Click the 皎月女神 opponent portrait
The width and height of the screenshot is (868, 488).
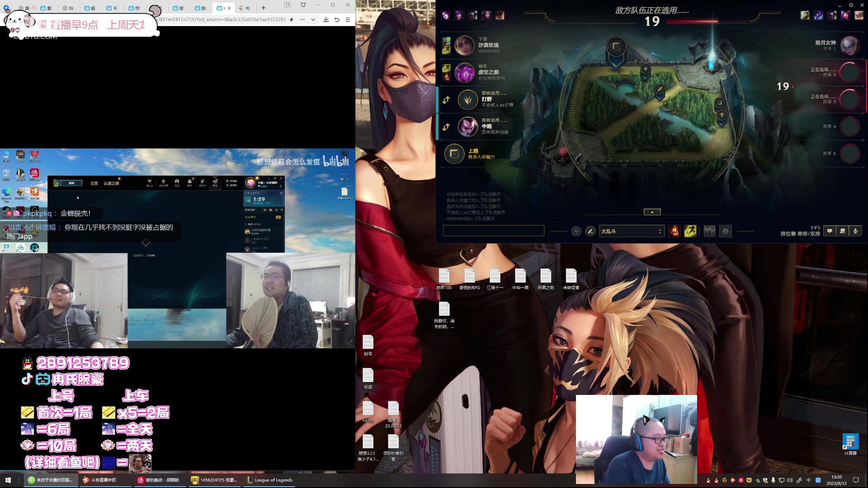pos(849,45)
